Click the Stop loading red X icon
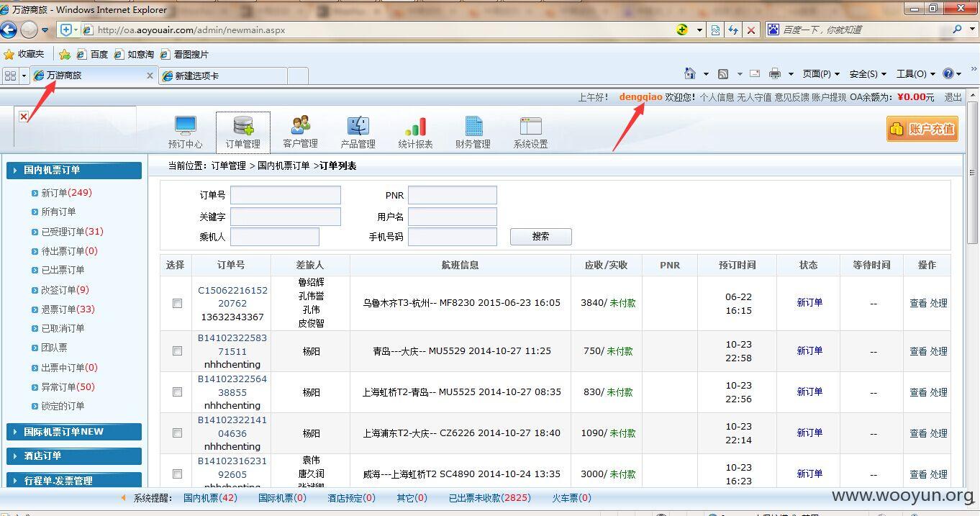Image resolution: width=980 pixels, height=516 pixels. coord(751,30)
